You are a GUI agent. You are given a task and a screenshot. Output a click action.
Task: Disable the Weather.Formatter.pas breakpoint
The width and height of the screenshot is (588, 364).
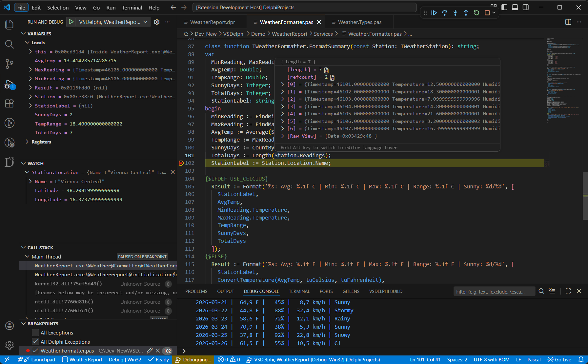point(35,351)
